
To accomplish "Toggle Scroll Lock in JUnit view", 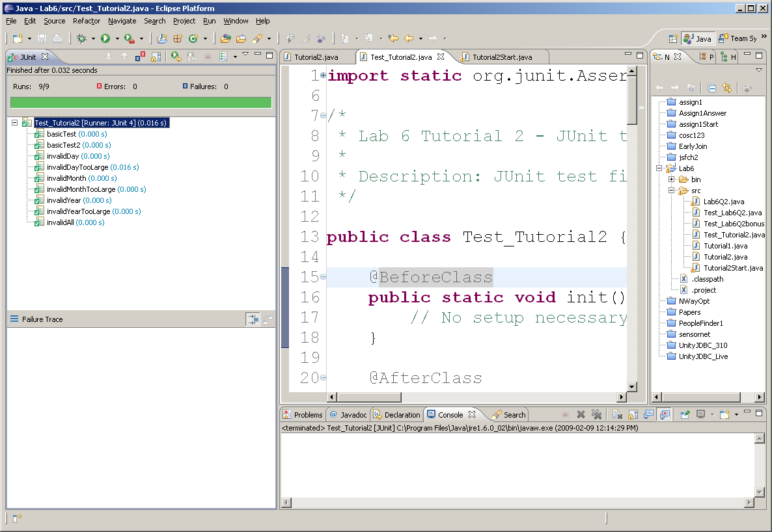I will point(156,57).
